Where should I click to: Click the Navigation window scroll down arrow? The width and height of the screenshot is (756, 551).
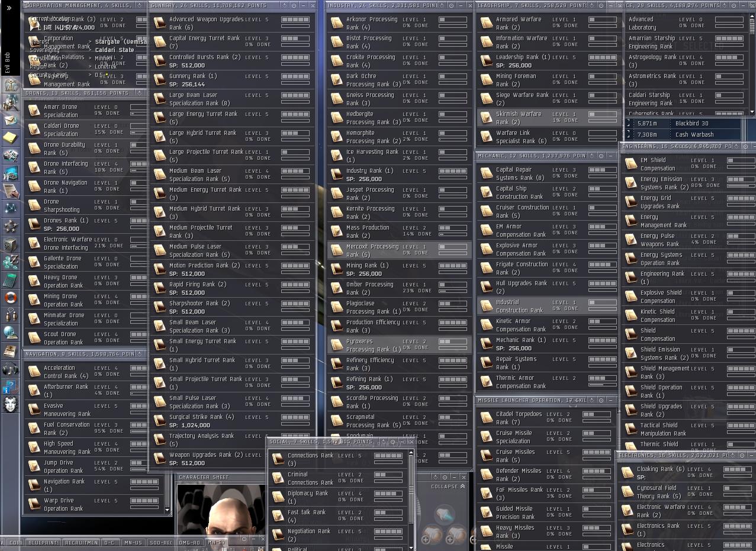point(168,510)
